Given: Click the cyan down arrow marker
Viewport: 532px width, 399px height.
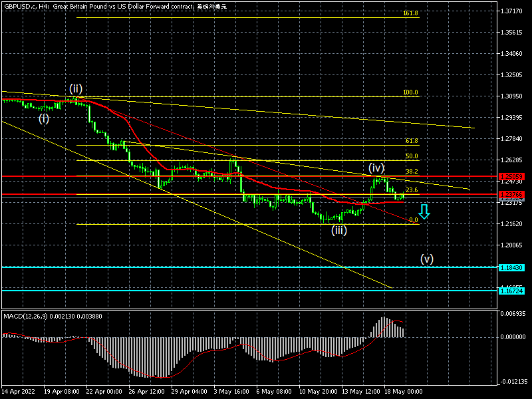Looking at the screenshot, I should point(424,212).
